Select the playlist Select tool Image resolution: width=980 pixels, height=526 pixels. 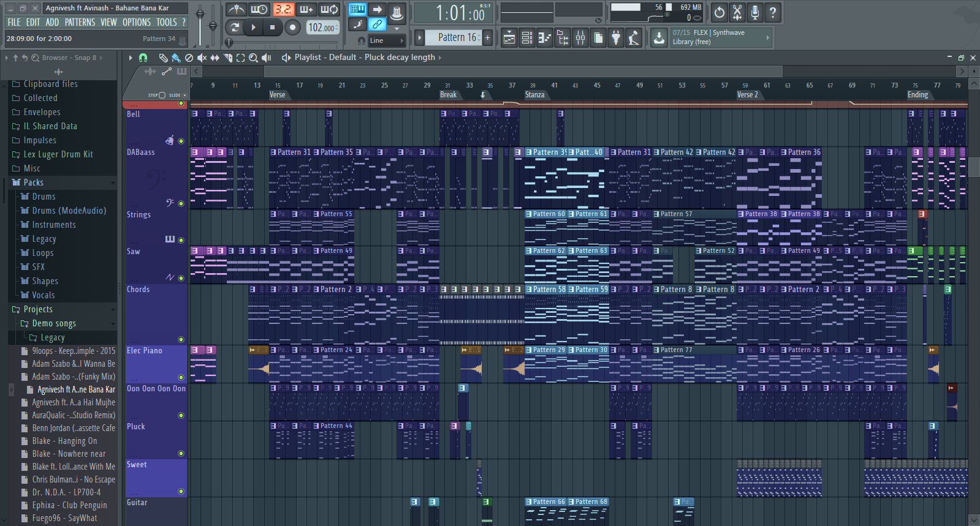point(240,58)
